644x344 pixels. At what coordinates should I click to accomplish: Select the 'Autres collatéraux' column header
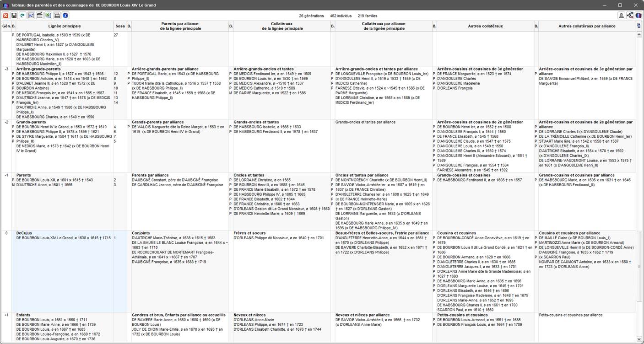click(485, 26)
